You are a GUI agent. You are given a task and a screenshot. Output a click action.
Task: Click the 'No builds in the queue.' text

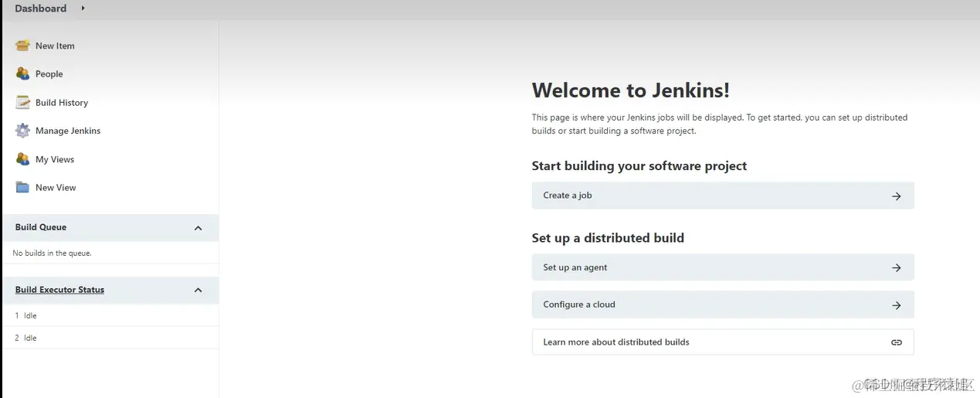coord(52,253)
